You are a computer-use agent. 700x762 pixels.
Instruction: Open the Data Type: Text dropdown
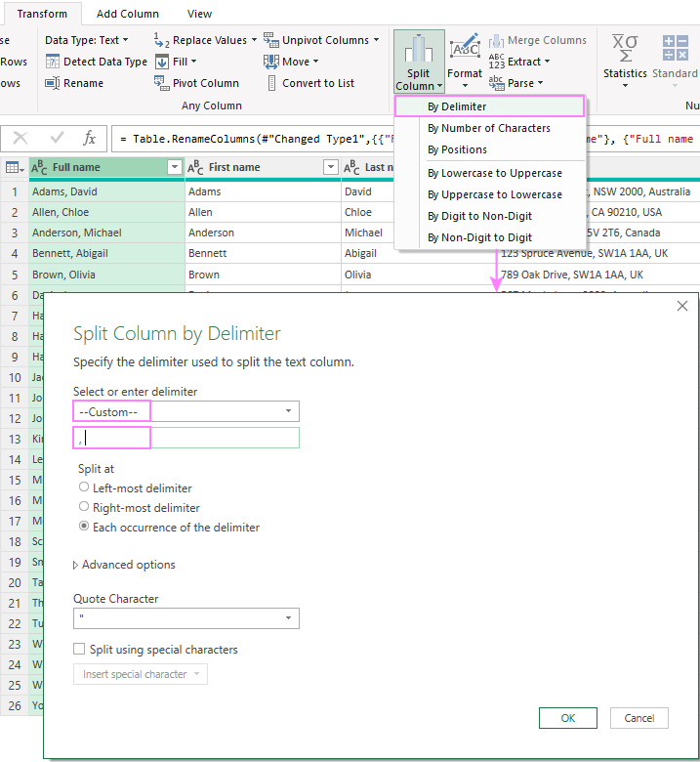87,40
